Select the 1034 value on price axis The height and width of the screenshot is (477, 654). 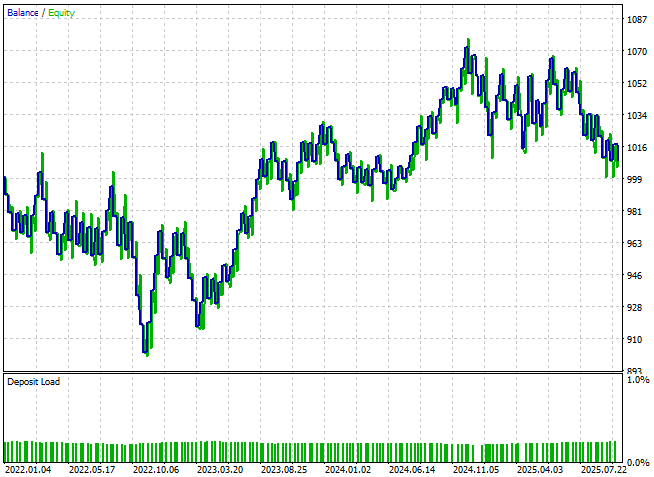coord(637,115)
